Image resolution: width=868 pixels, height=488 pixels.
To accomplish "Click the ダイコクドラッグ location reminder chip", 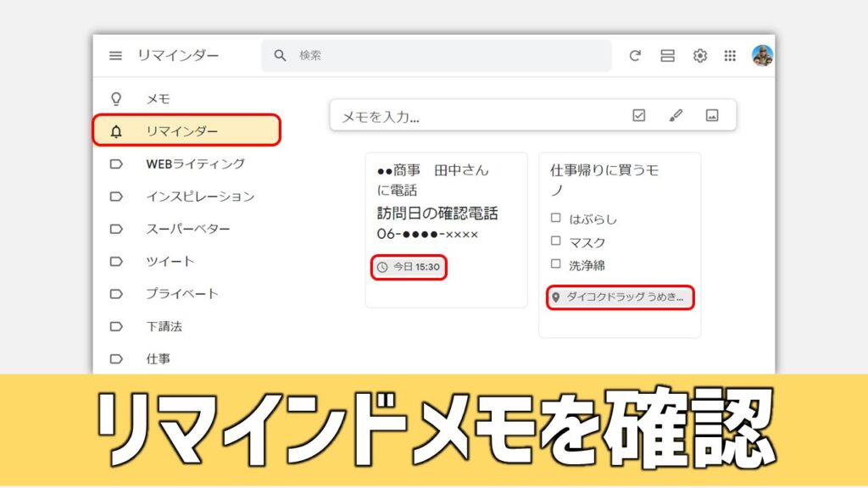I will pos(620,297).
